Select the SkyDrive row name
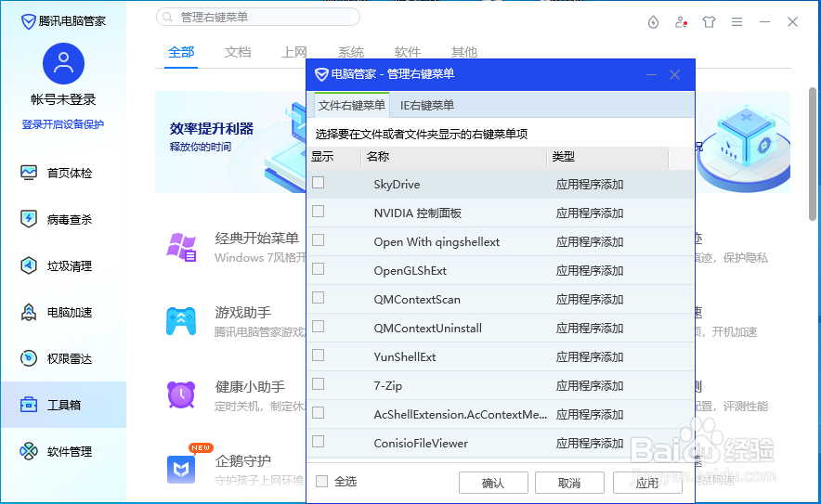Image resolution: width=821 pixels, height=504 pixels. click(397, 184)
